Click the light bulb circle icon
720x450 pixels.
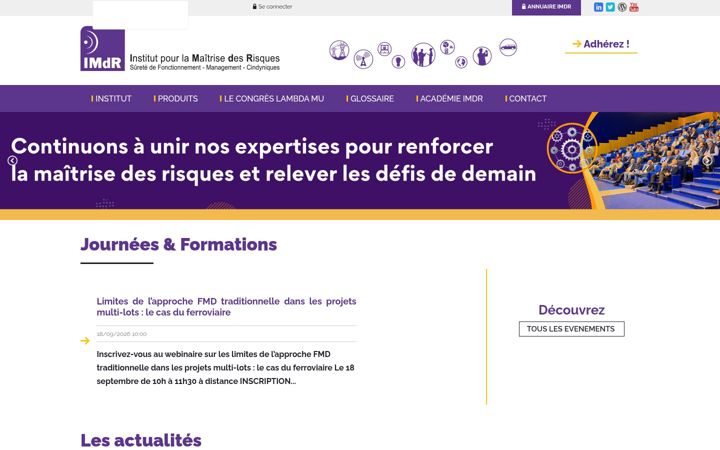pyautogui.click(x=398, y=62)
